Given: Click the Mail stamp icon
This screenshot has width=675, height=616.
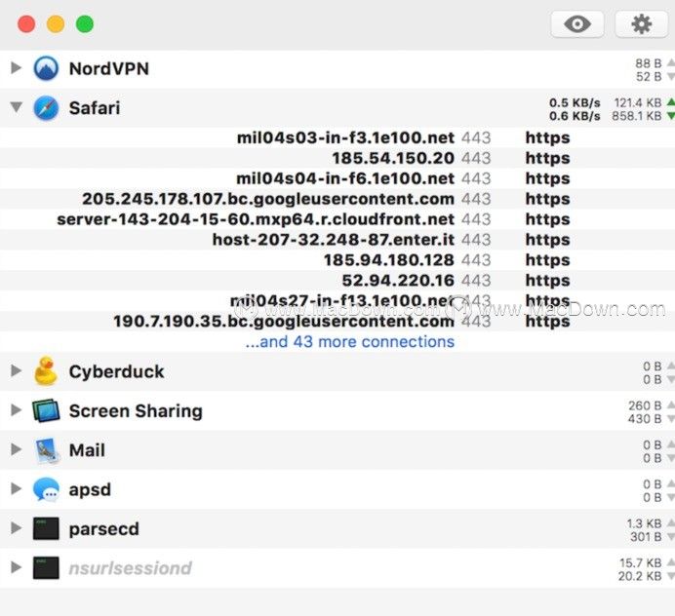Looking at the screenshot, I should [x=46, y=450].
